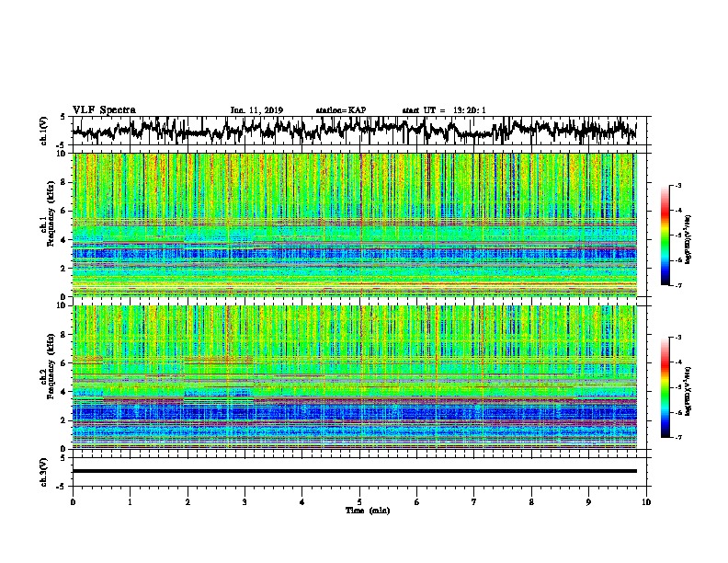Click the "6" kHz tick on ch.2 spectrogram
The height and width of the screenshot is (563, 728).
point(65,363)
